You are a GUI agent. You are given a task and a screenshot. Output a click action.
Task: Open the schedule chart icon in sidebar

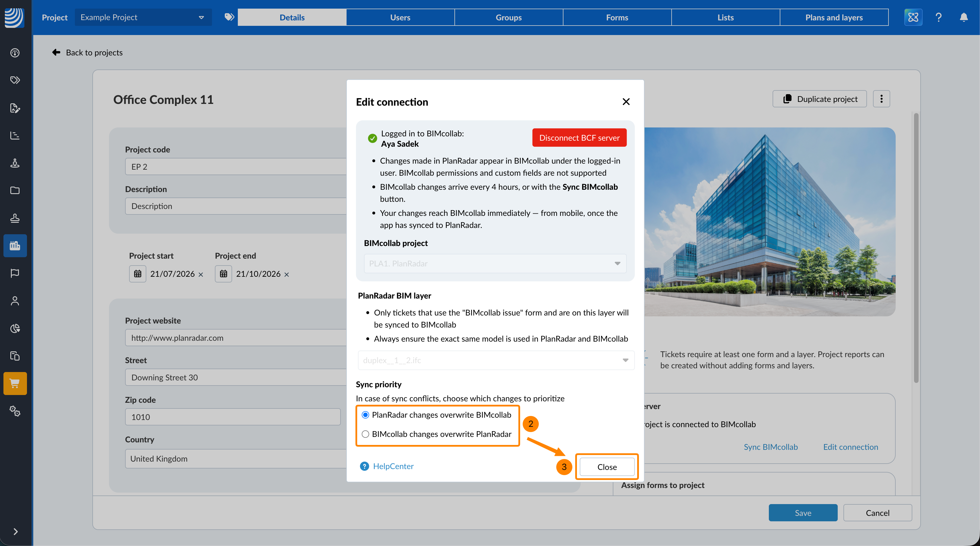15,135
